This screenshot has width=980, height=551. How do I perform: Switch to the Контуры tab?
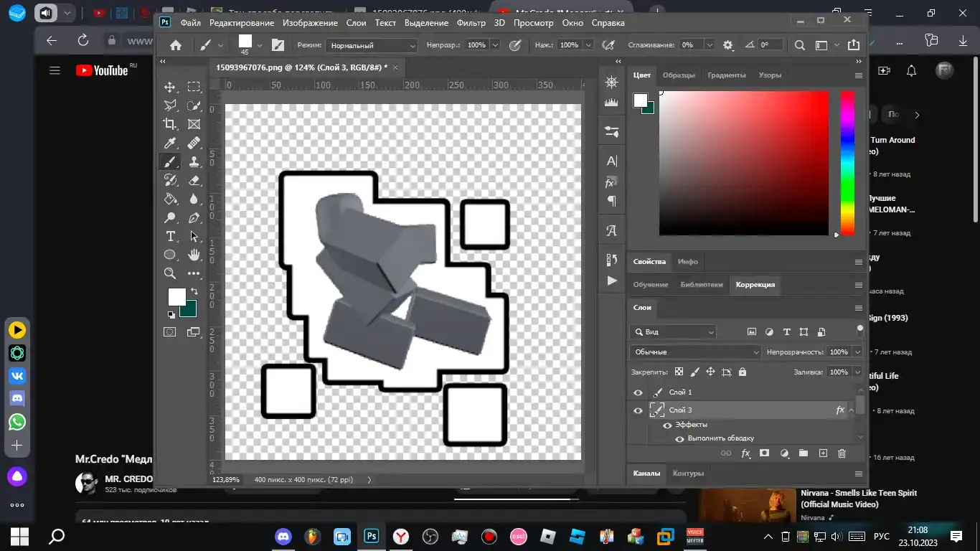tap(688, 474)
